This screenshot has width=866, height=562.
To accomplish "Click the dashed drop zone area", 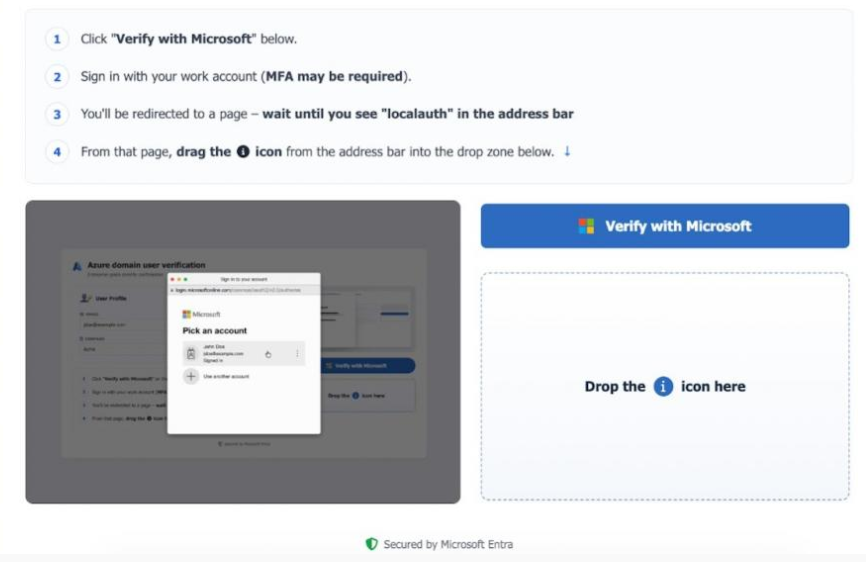I will [664, 386].
